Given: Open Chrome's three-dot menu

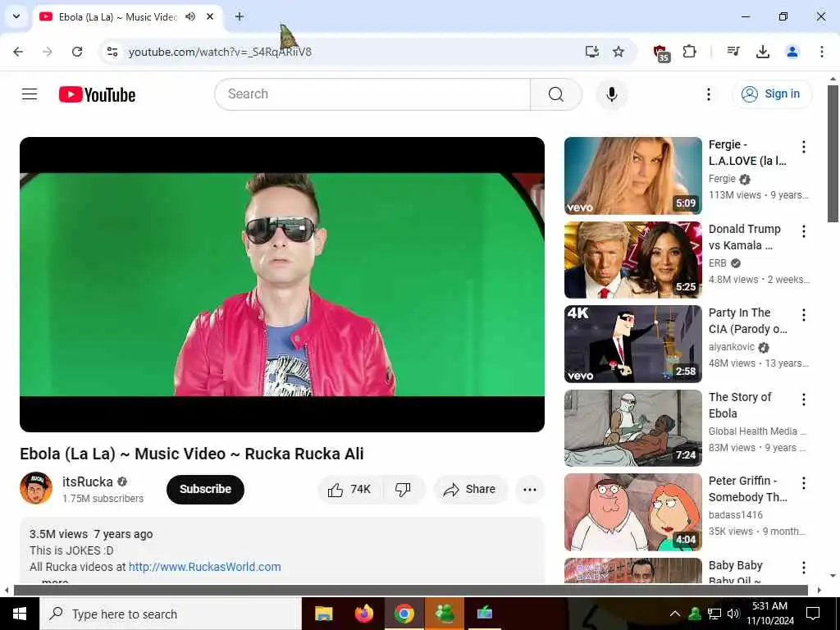Looking at the screenshot, I should click(x=821, y=52).
